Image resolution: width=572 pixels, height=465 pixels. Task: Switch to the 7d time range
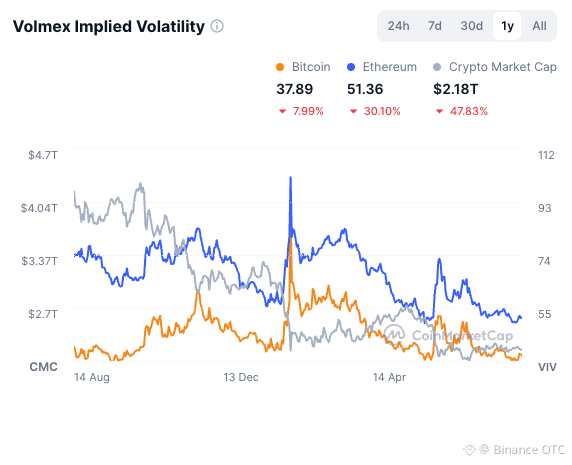[434, 26]
